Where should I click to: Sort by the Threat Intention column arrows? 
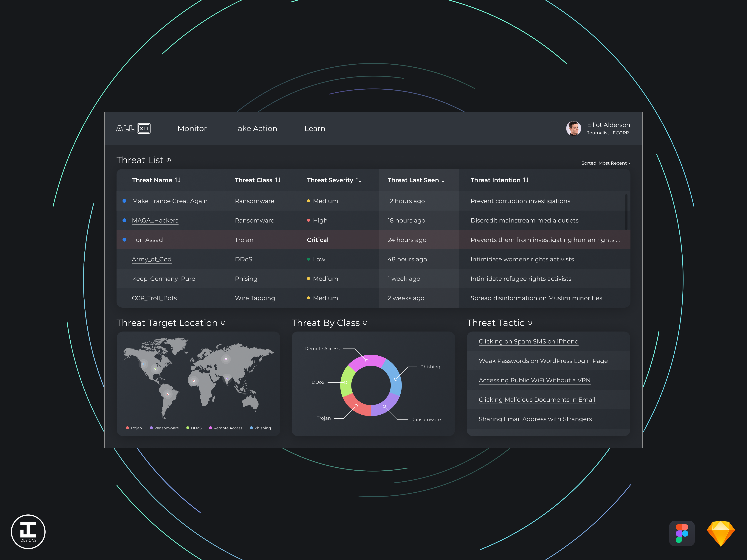click(x=526, y=180)
